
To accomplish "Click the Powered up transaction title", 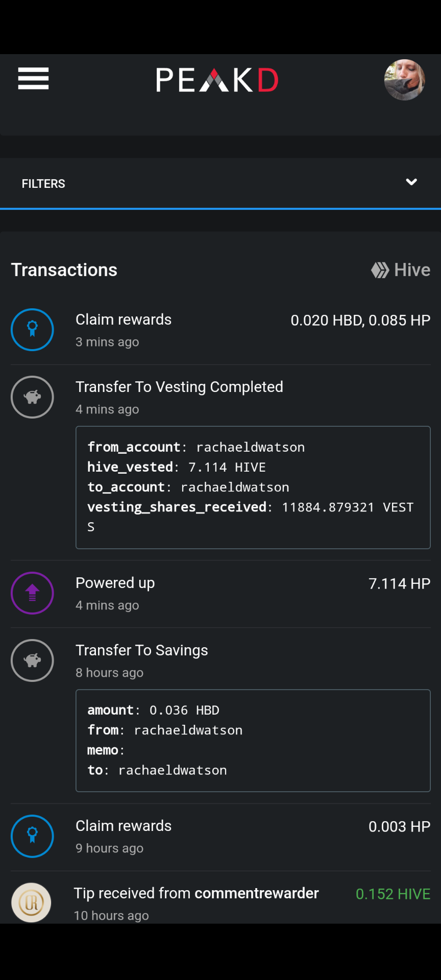I will (115, 583).
